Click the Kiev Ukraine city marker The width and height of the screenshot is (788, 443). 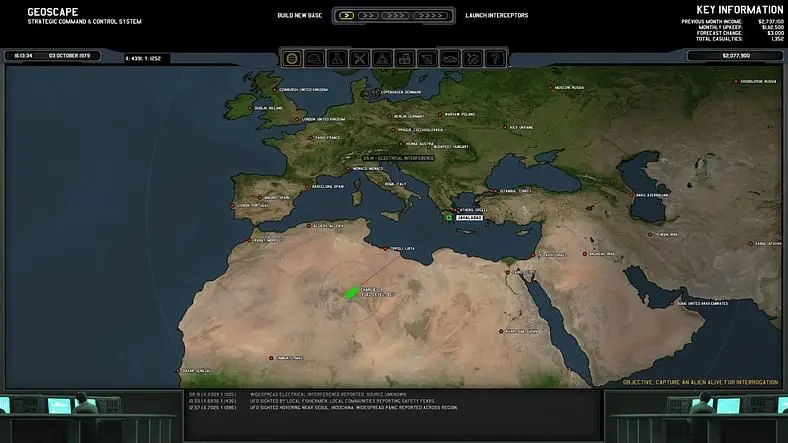[x=505, y=128]
